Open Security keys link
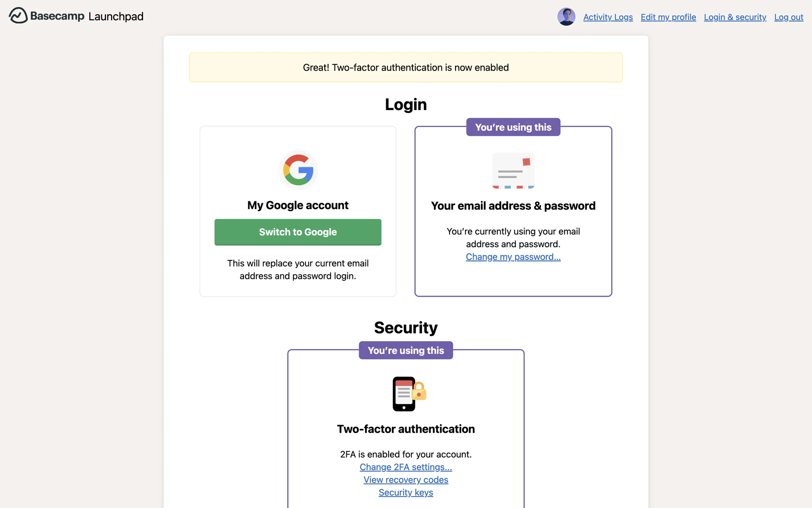 (406, 492)
